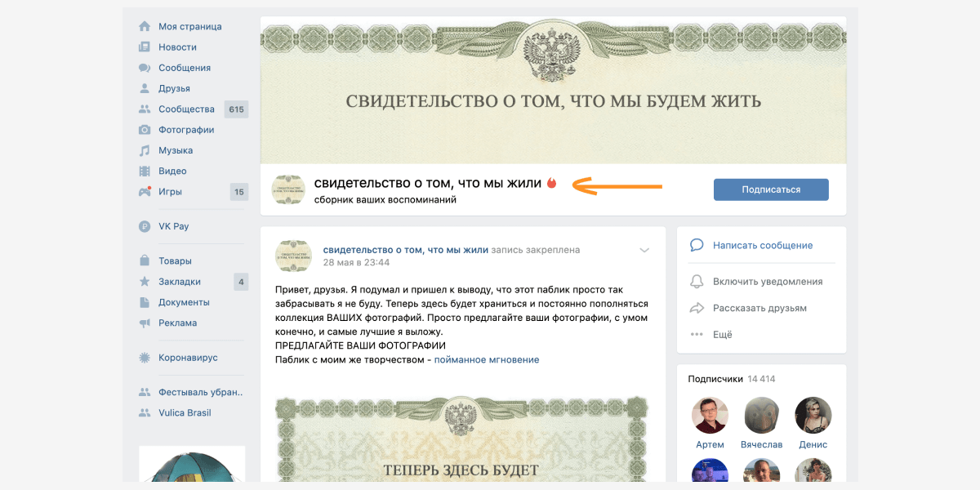Open Моя страница home icon

[145, 26]
